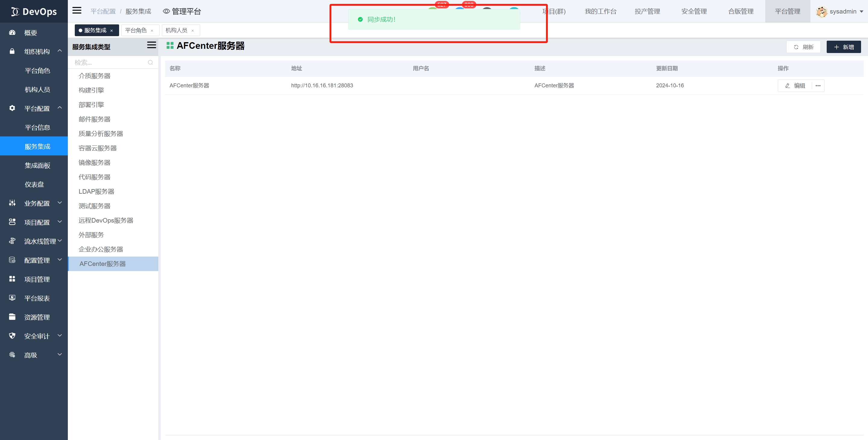
Task: Close the 服务集成 tab
Action: pyautogui.click(x=112, y=31)
